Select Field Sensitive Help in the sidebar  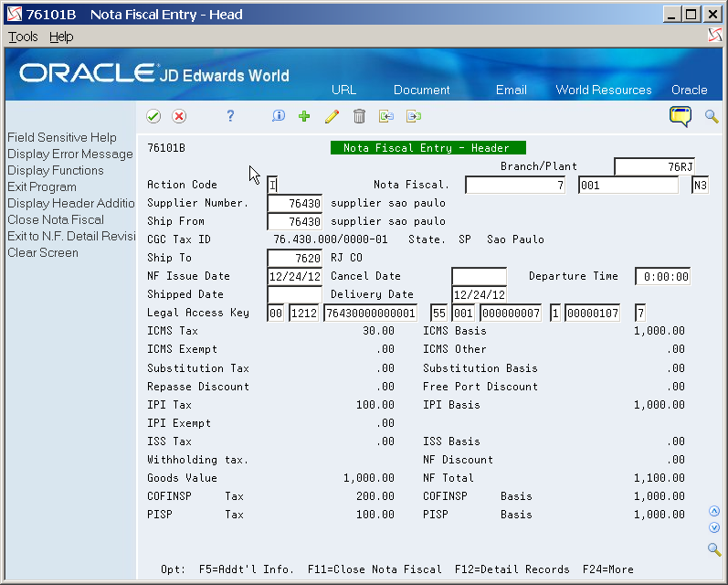click(62, 137)
